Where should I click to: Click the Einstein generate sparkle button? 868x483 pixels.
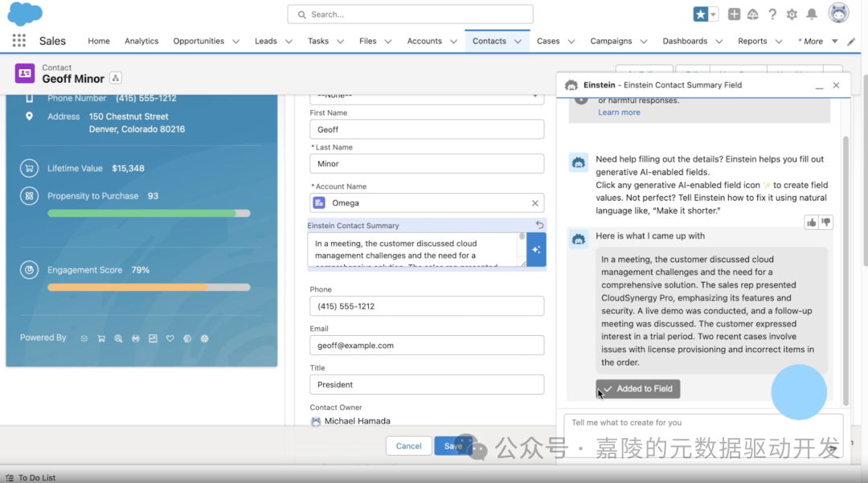tap(536, 249)
